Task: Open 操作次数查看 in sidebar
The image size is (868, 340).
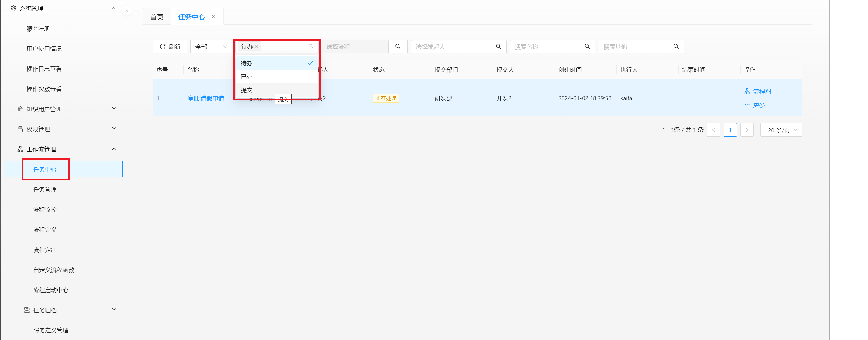Action: (44, 89)
